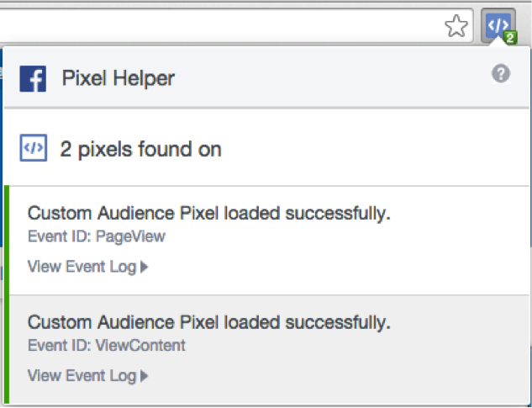Click the Pixel Helper title text
532x408 pixels.
tap(118, 79)
